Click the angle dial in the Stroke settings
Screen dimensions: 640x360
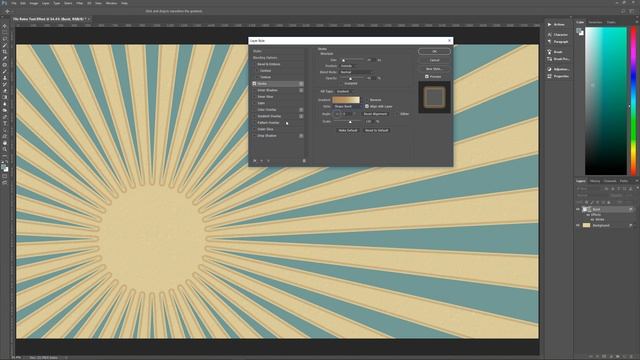click(337, 114)
